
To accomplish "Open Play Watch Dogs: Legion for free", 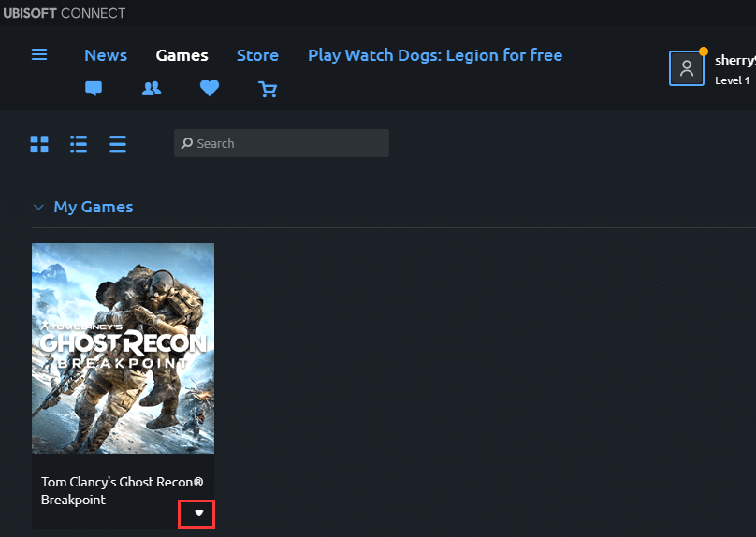I will (435, 55).
